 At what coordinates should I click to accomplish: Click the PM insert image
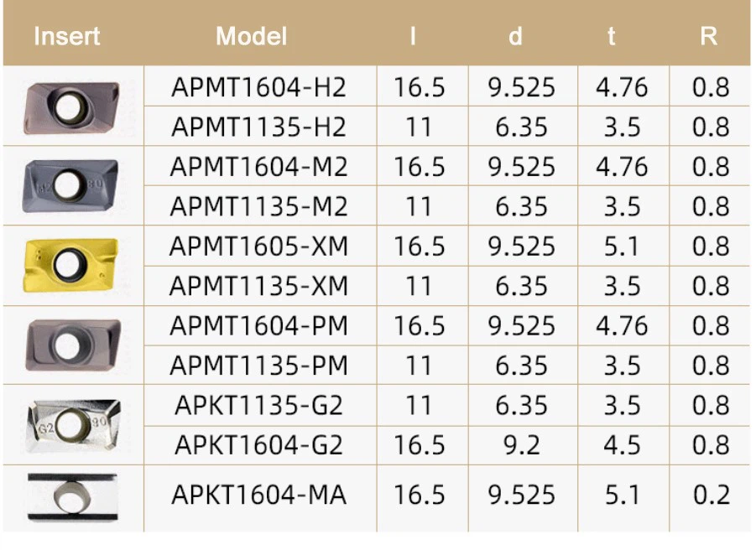72,345
